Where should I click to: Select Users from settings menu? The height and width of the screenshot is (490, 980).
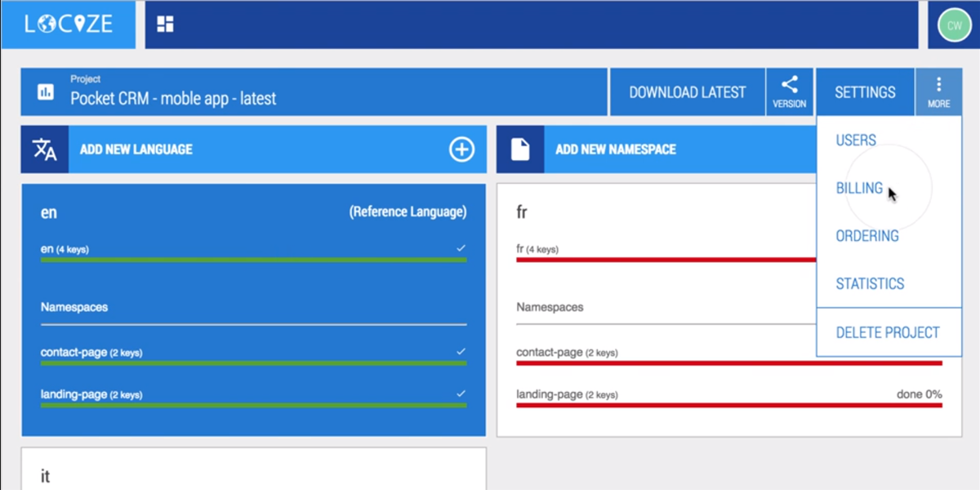(856, 140)
